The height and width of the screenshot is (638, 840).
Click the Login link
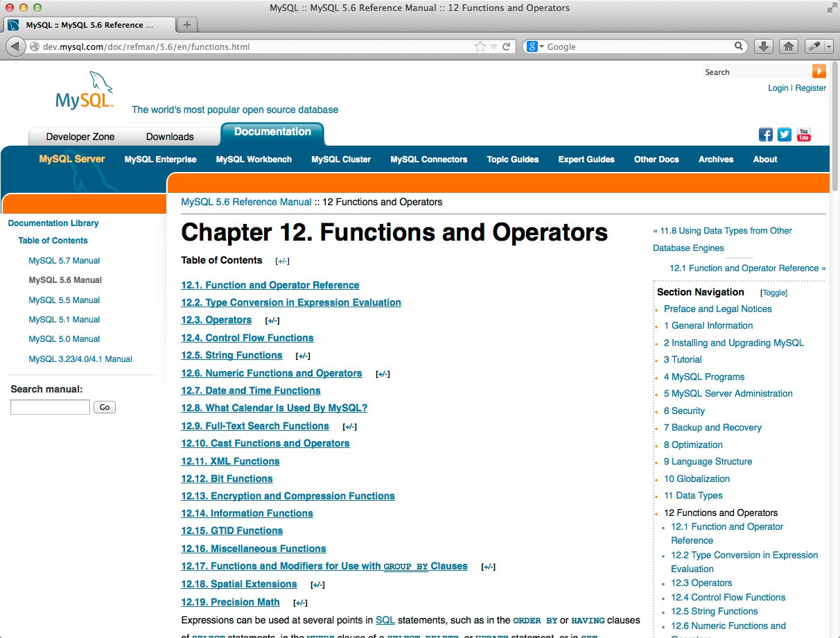[x=778, y=88]
